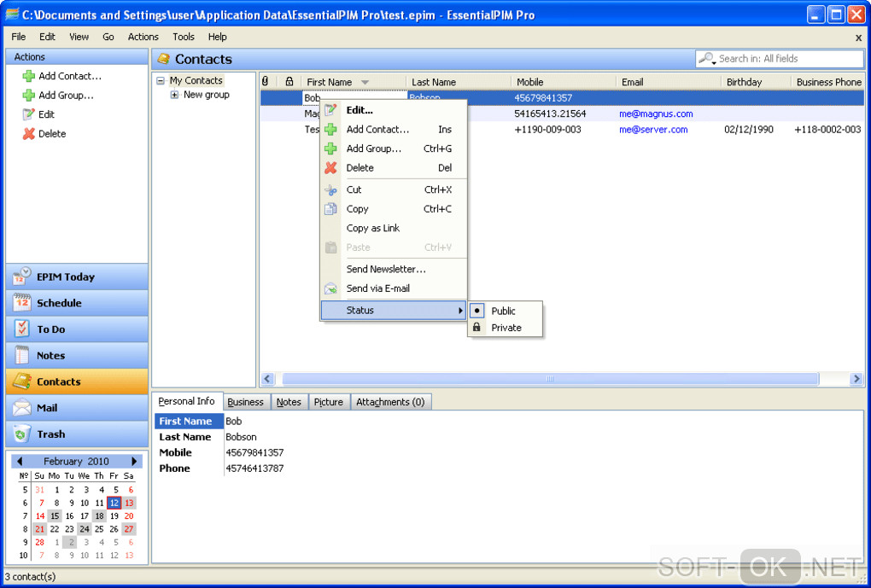
Task: Click the Birthday column header
Action: pyautogui.click(x=756, y=82)
